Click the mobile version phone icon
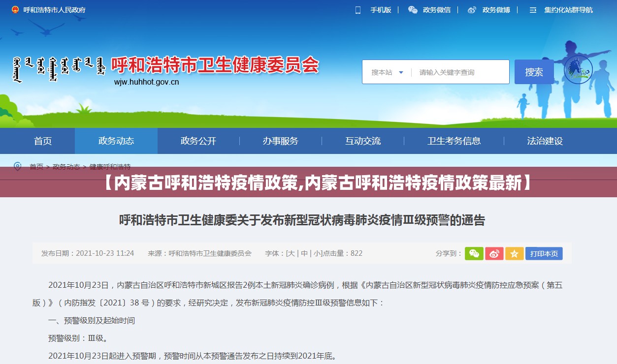This screenshot has width=617, height=364. tap(358, 10)
